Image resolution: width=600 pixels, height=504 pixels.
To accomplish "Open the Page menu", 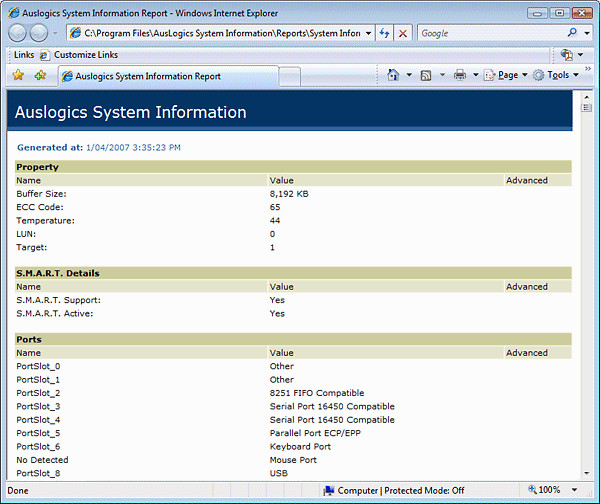I will pos(506,75).
